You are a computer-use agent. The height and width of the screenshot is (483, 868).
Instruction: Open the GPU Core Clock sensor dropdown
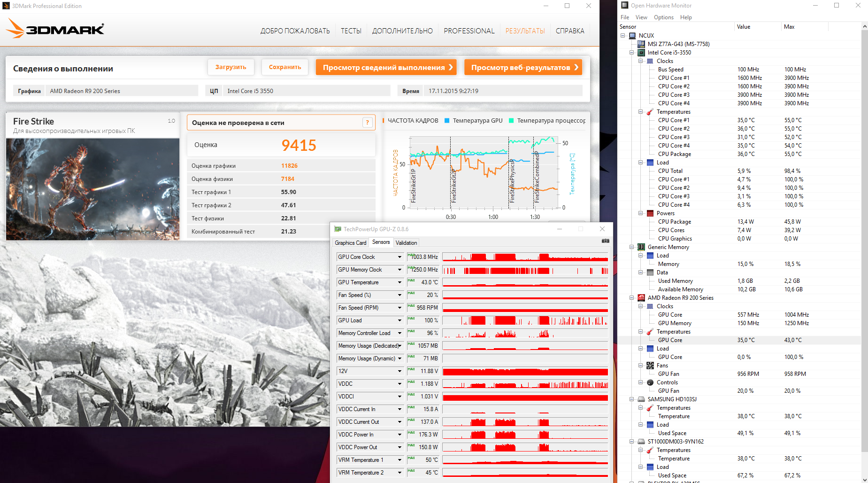399,257
